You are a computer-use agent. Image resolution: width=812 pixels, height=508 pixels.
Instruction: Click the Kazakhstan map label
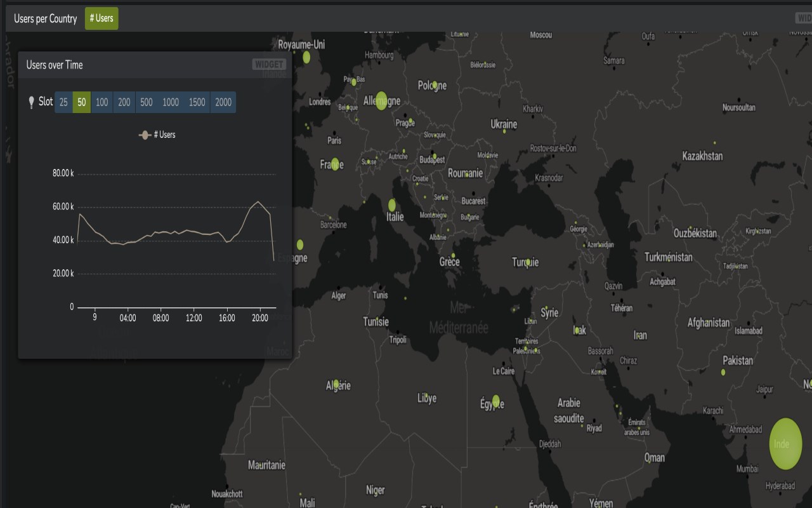[702, 156]
